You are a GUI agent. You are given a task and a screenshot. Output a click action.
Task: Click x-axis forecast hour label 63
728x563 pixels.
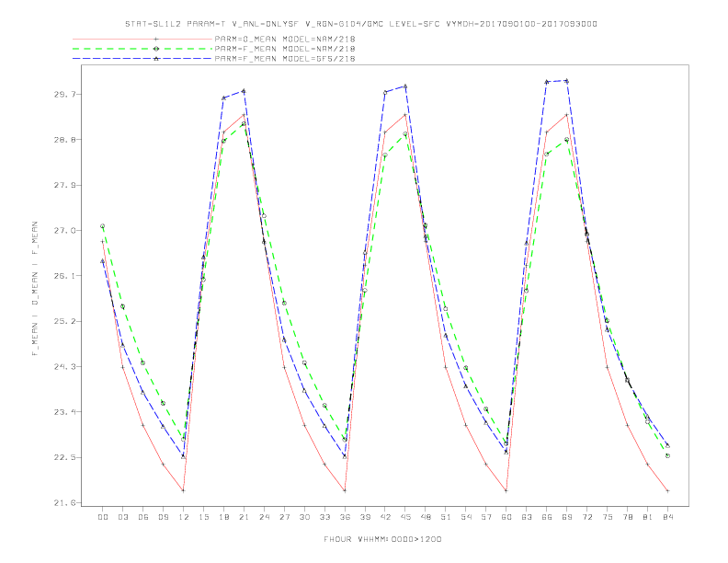tap(527, 517)
